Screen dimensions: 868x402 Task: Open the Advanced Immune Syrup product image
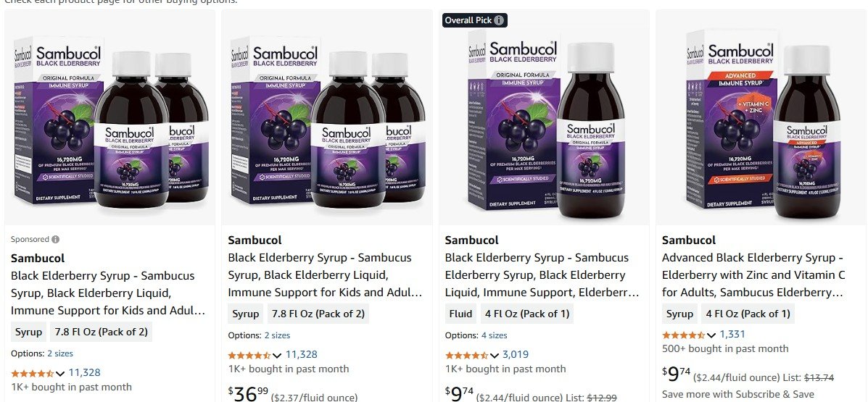coord(761,120)
